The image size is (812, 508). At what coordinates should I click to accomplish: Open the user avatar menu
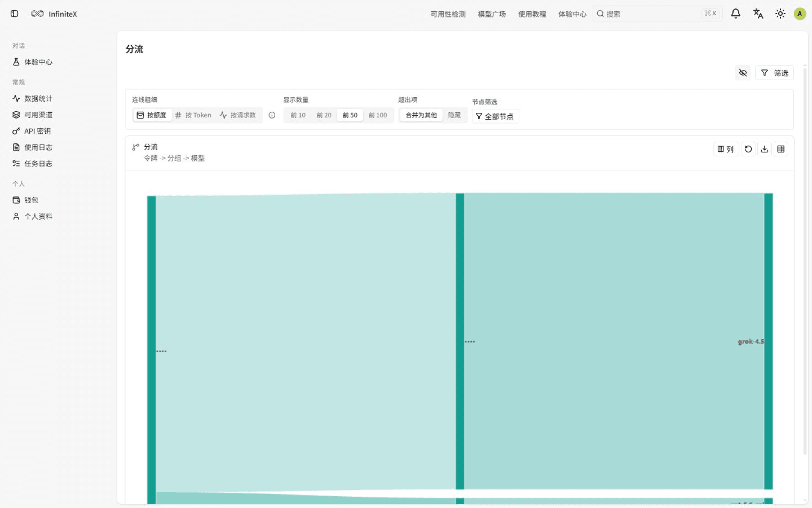tap(800, 14)
